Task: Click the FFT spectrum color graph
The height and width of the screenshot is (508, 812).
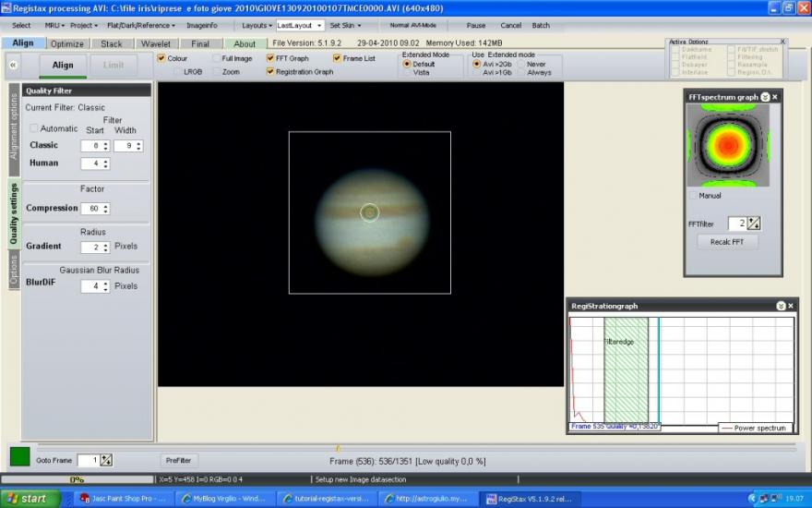Action: pos(728,145)
